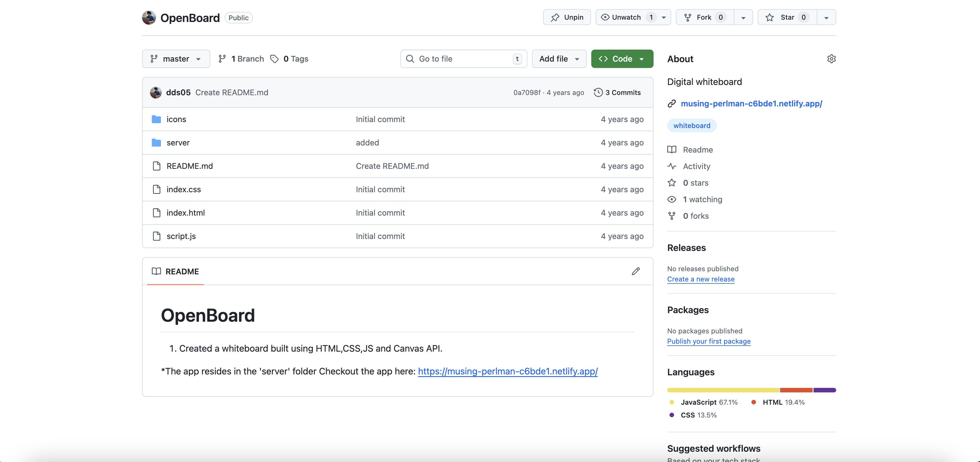
Task: Star the OpenBoard repository
Action: 787,17
